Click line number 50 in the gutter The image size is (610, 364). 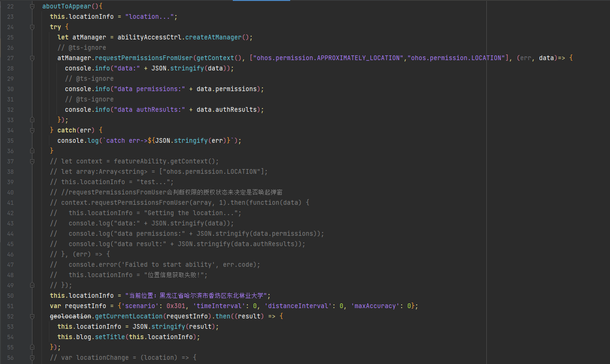pyautogui.click(x=10, y=295)
